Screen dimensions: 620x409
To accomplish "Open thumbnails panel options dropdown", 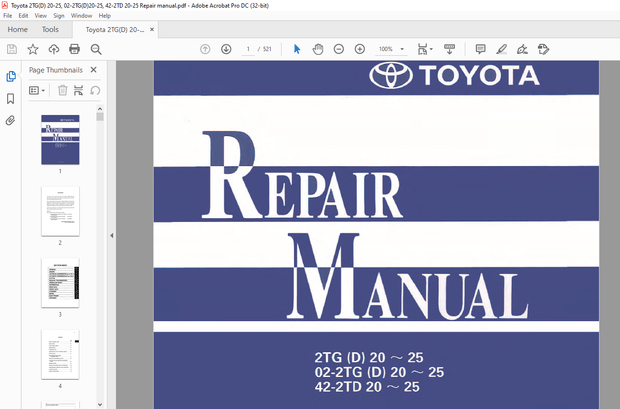I will click(37, 91).
